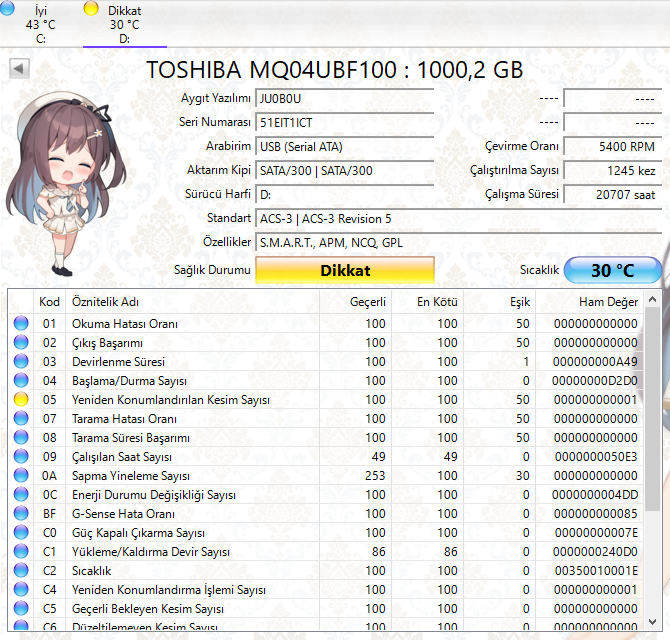Click the TOSHIBA MQ04UBF100 : 1000,2 GB title
The height and width of the screenshot is (640, 670).
[x=335, y=70]
